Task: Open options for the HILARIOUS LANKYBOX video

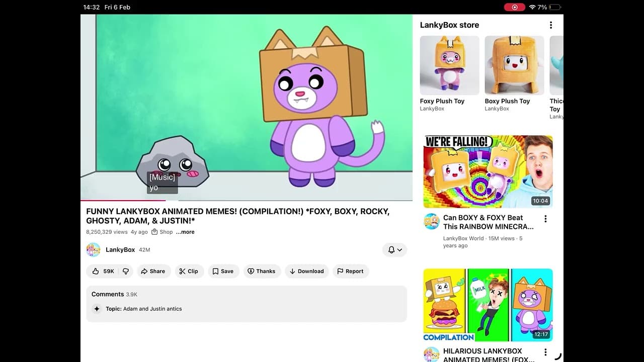Action: [x=545, y=352]
